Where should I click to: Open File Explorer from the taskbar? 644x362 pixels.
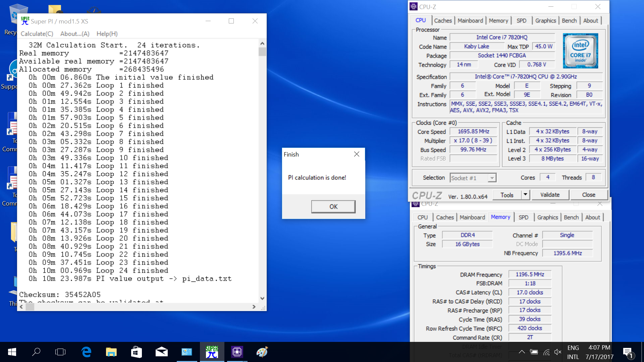(111, 352)
